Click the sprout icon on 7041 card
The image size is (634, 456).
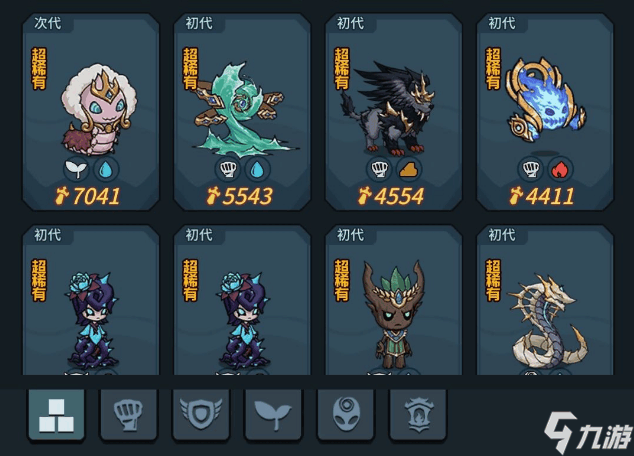pyautogui.click(x=76, y=169)
